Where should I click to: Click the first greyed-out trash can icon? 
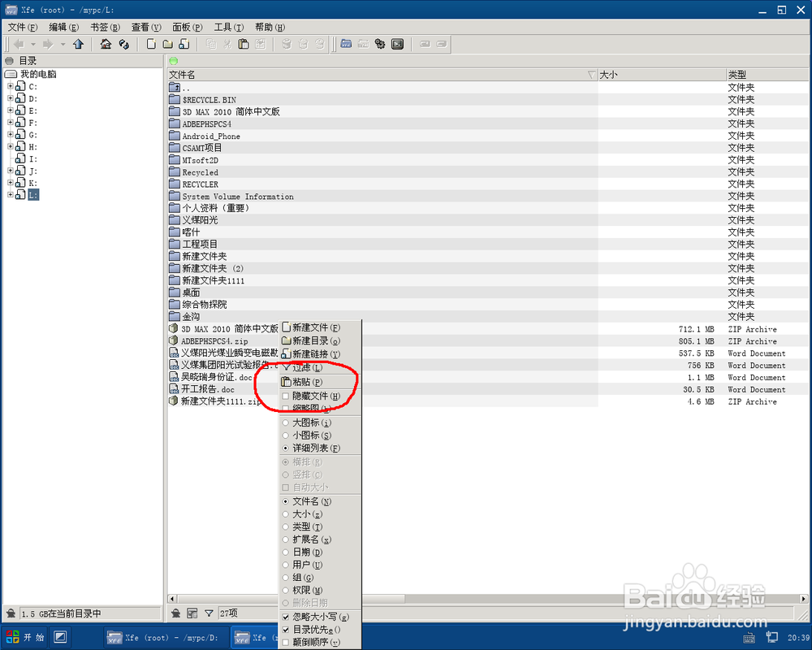click(287, 44)
